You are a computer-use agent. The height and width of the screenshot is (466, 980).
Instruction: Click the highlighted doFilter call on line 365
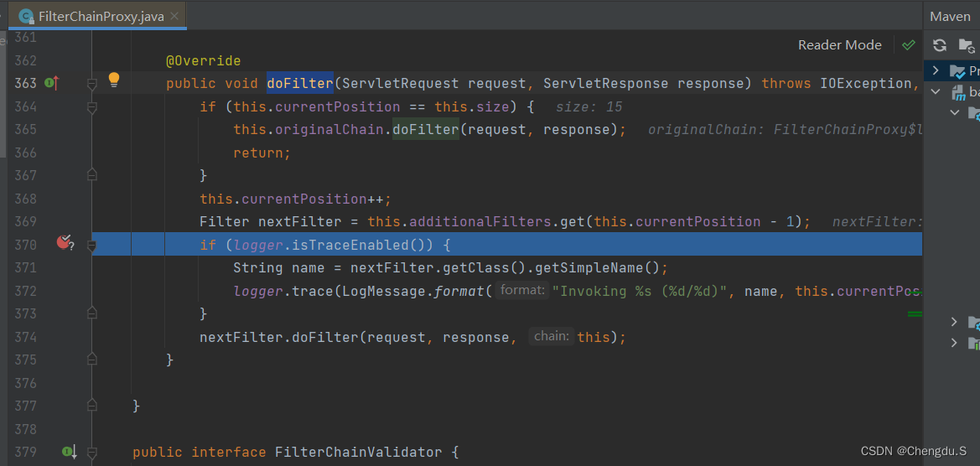[426, 129]
